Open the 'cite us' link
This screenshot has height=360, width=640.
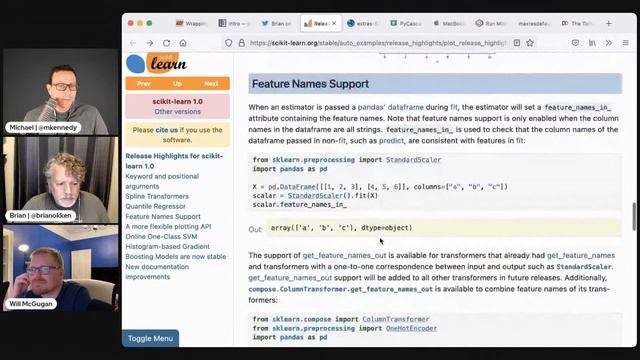[x=167, y=130]
